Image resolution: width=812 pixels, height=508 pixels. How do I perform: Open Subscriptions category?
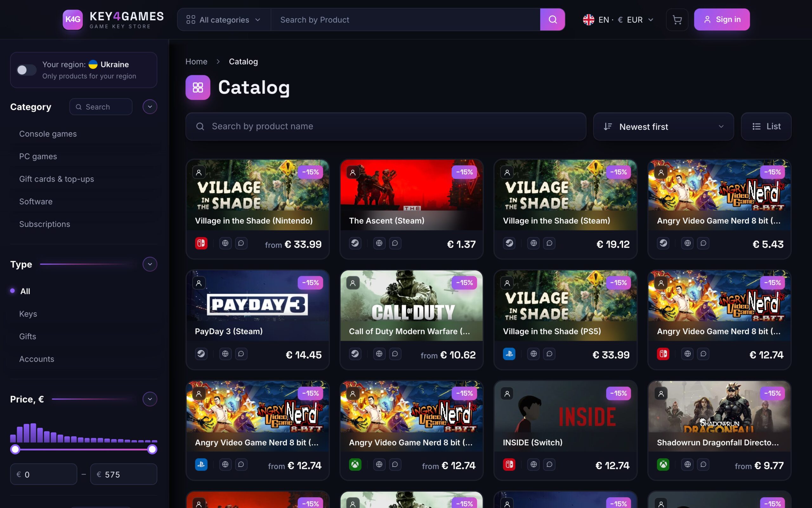(x=45, y=224)
